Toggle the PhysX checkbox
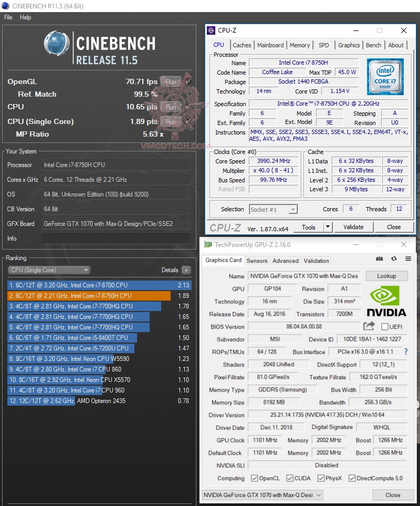 [x=321, y=478]
